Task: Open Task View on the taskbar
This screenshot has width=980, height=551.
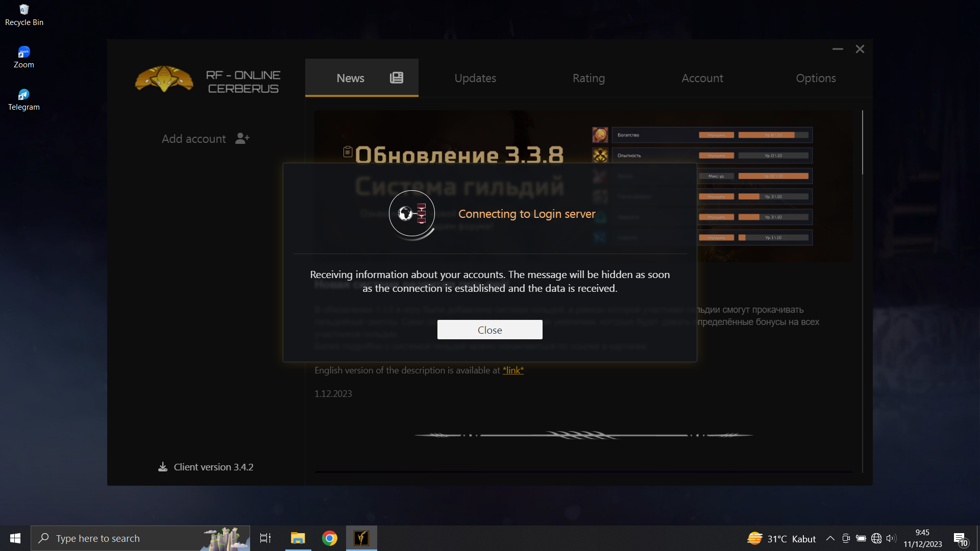Action: pyautogui.click(x=265, y=538)
